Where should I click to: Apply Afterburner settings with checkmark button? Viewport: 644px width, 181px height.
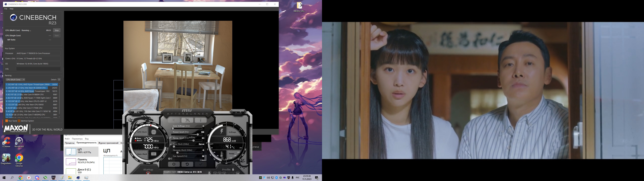(201, 164)
